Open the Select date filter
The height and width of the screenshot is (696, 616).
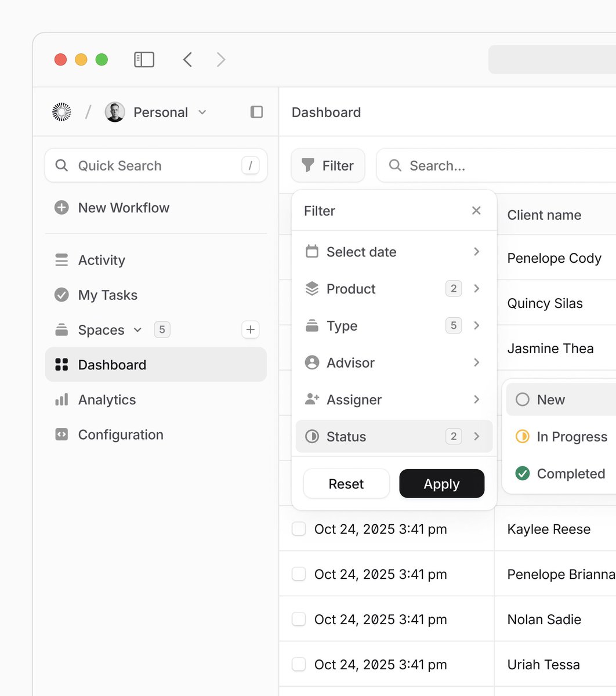[394, 252]
